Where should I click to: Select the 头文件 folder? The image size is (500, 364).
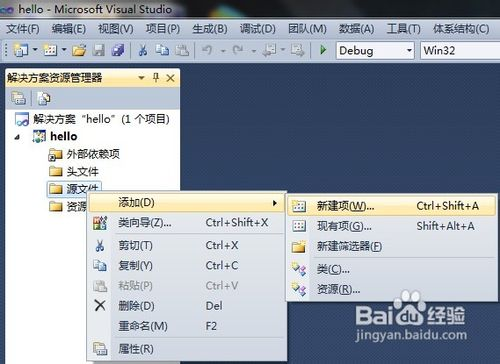(74, 172)
